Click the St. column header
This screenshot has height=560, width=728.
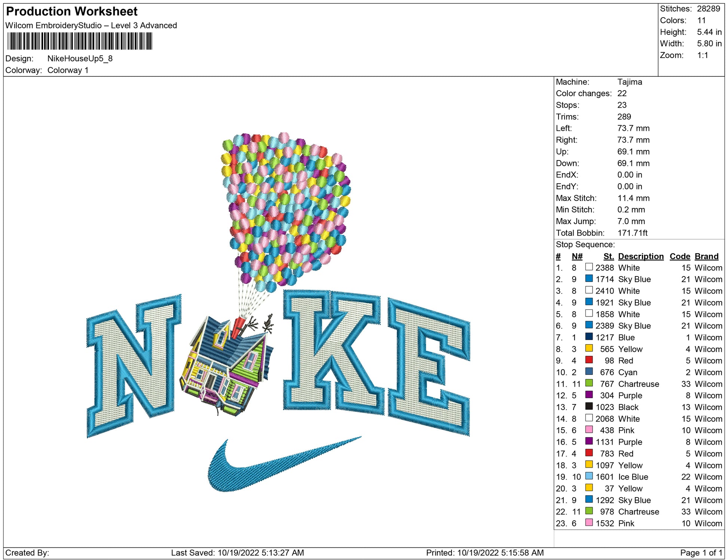pyautogui.click(x=608, y=256)
